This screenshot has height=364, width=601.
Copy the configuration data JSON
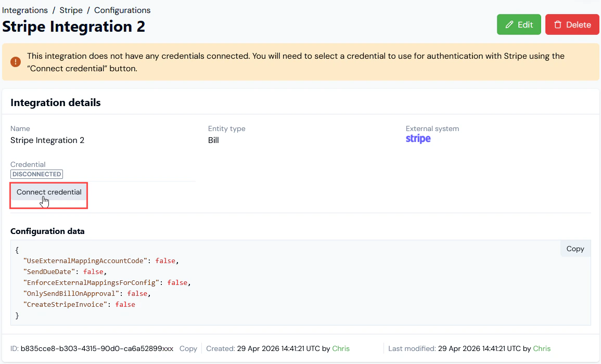tap(575, 249)
